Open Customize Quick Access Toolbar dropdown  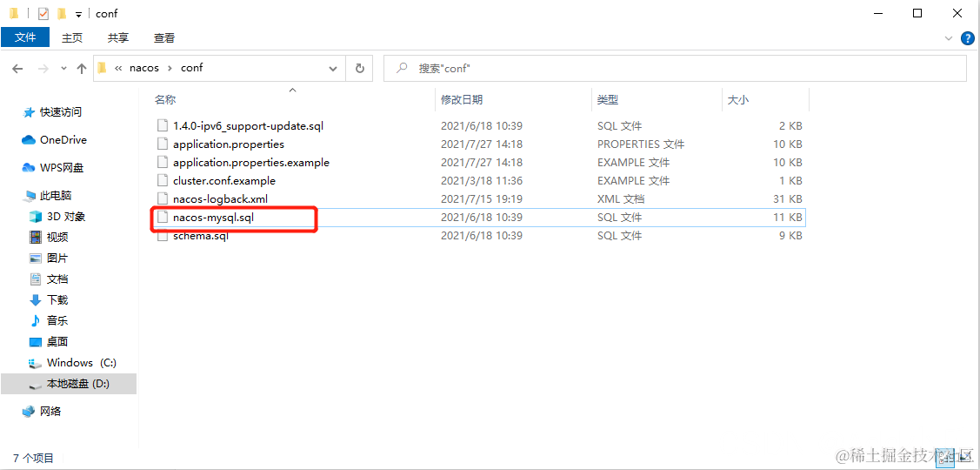pos(78,14)
